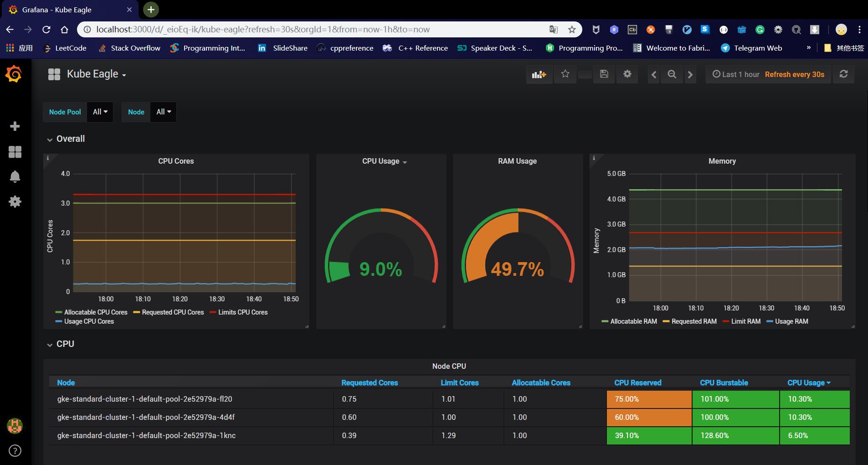Image resolution: width=868 pixels, height=465 pixels.
Task: Open the Last 1 hour time picker
Action: coord(736,74)
